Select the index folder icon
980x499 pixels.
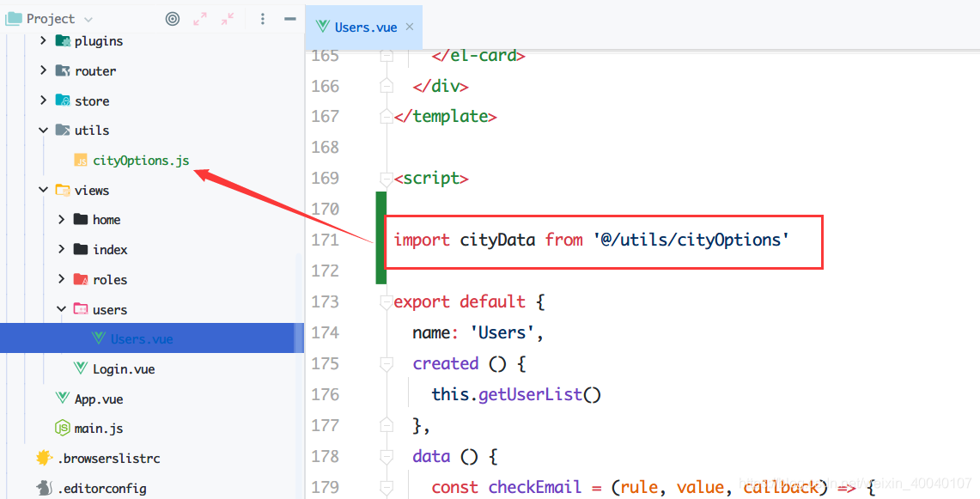click(81, 249)
